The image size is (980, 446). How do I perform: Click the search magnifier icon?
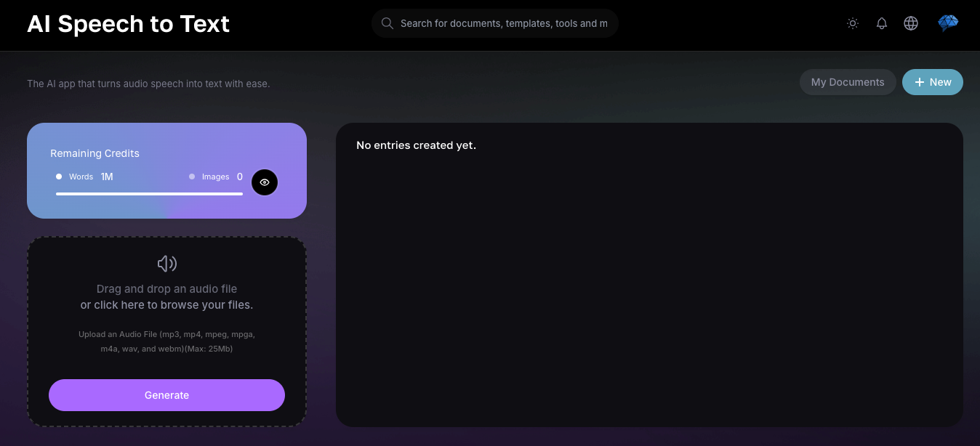[x=387, y=23]
